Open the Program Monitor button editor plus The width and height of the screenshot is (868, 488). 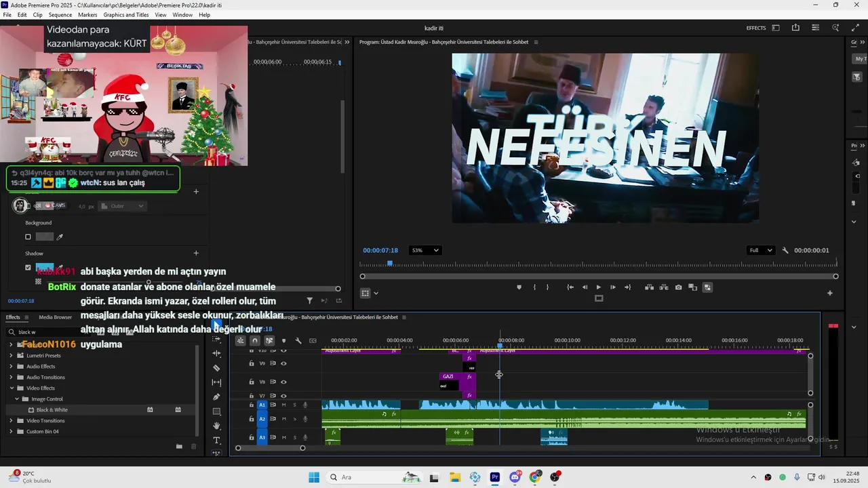[x=829, y=293]
